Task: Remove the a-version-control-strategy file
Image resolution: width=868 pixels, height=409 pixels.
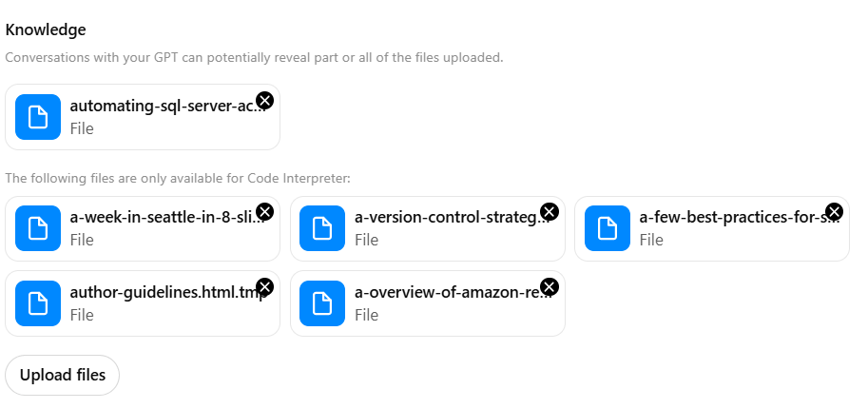Action: (550, 211)
